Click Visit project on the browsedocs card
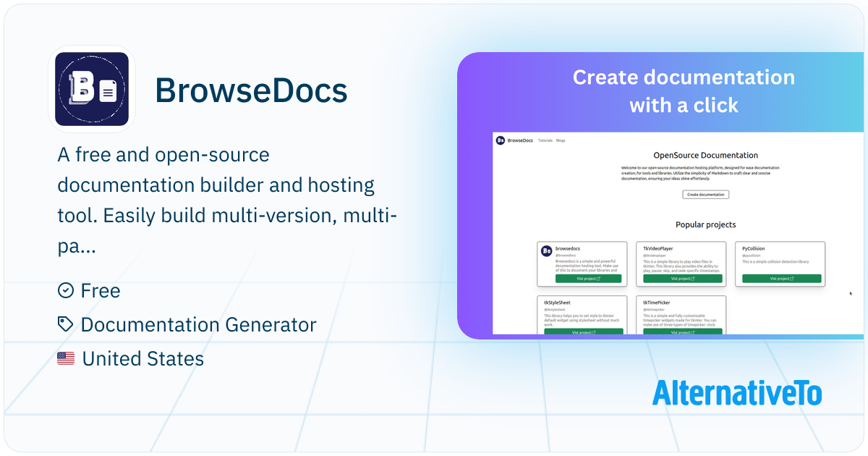This screenshot has width=868, height=456. (588, 279)
